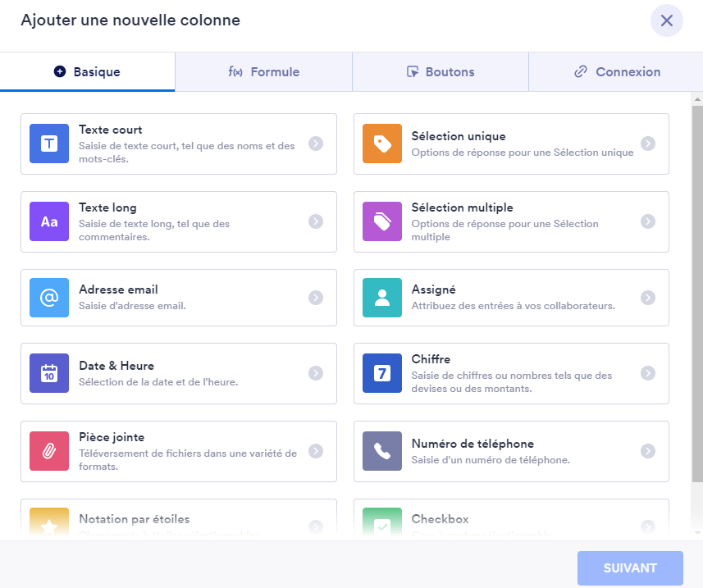This screenshot has height=588, width=703.
Task: Select the Pièce jointe paperclip icon
Action: coord(49,451)
